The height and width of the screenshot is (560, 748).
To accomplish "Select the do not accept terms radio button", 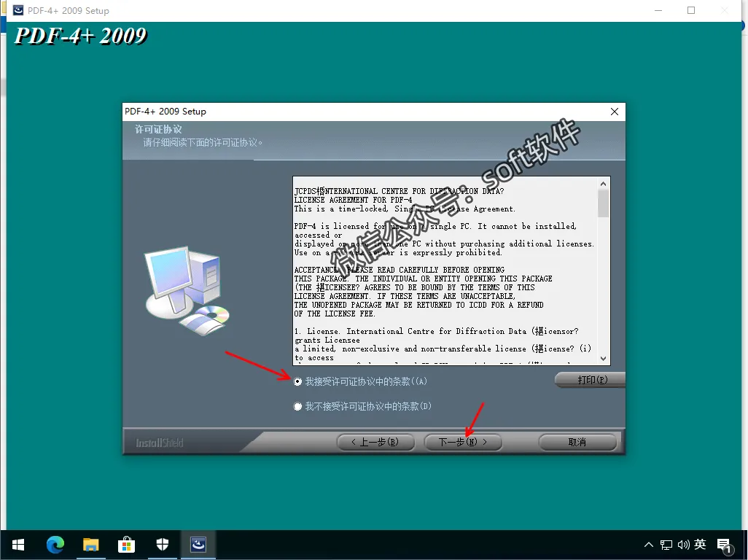I will click(297, 406).
